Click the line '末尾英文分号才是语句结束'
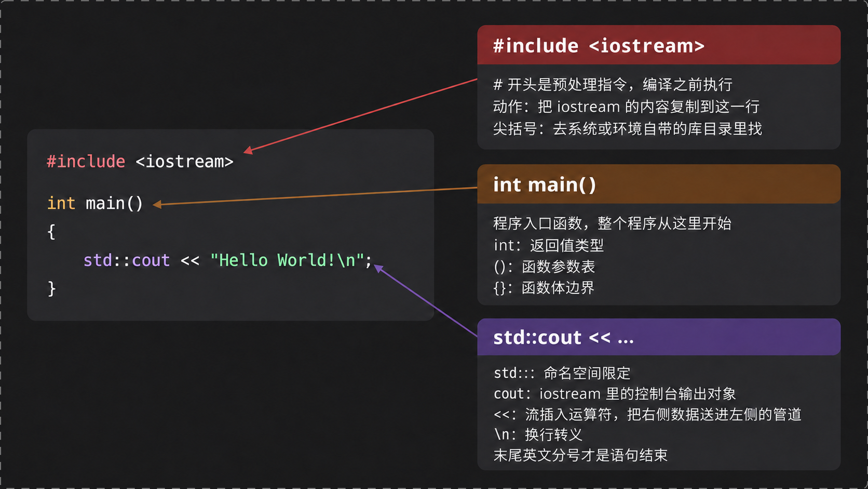The height and width of the screenshot is (489, 868). (580, 455)
